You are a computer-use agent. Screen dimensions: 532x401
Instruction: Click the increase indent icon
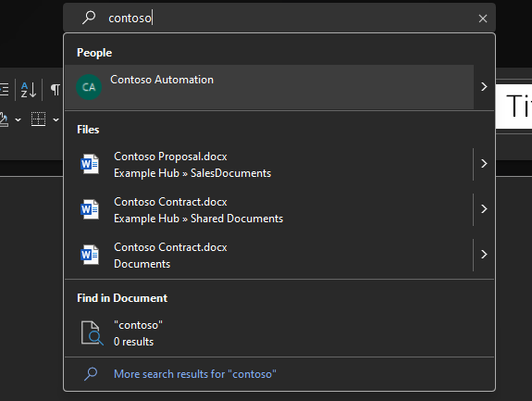4,90
